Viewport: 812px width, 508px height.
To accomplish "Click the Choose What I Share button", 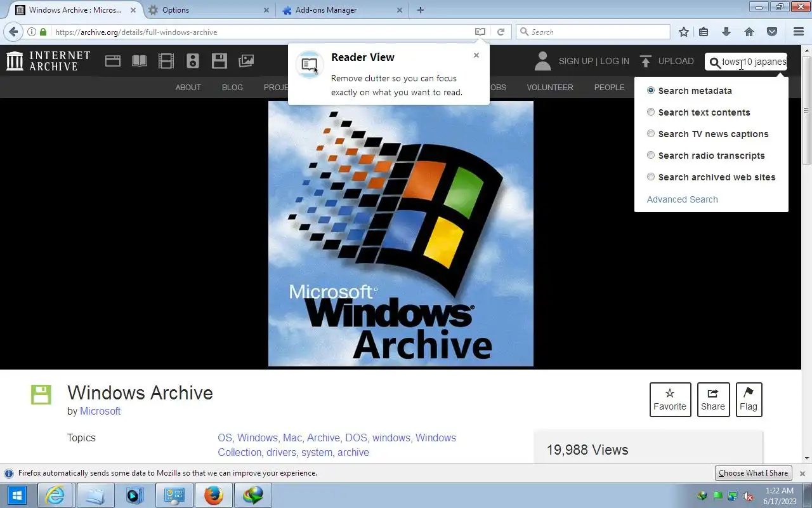I will coord(754,473).
